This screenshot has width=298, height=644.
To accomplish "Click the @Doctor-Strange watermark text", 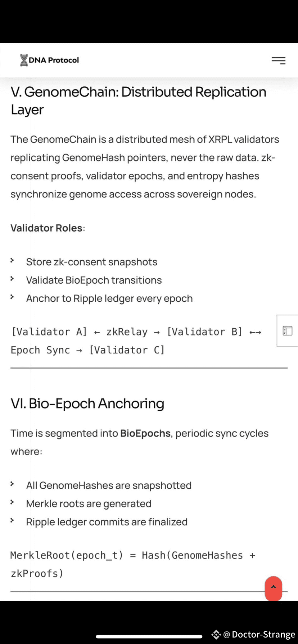I will [259, 635].
